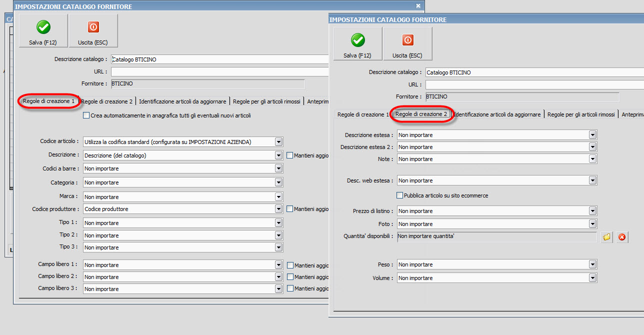Expand the Volume dropdown

[592, 278]
